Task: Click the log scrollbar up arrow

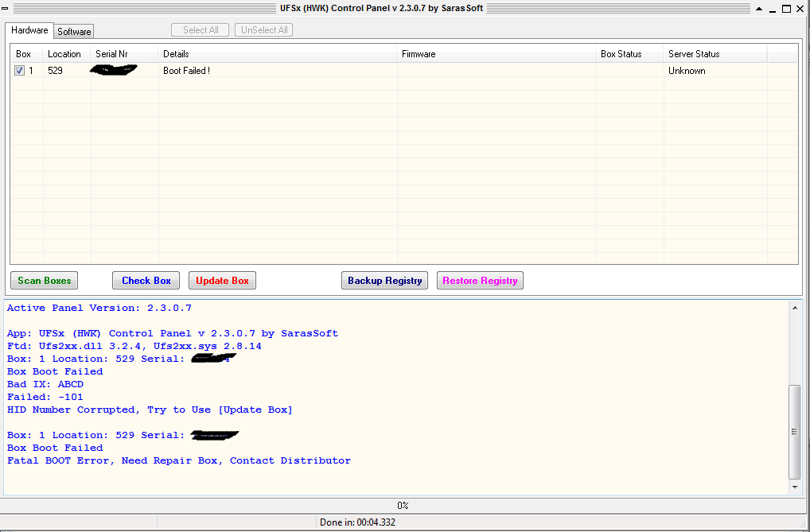Action: 795,308
